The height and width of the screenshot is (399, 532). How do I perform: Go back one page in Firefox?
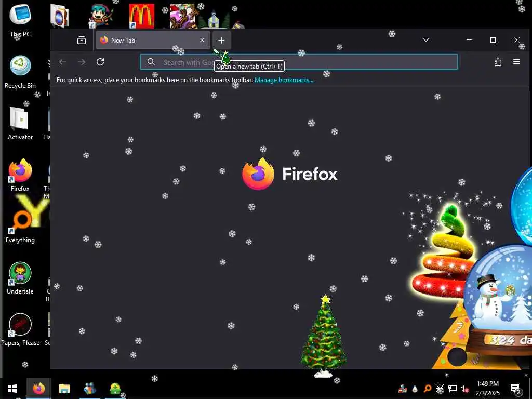coord(63,62)
